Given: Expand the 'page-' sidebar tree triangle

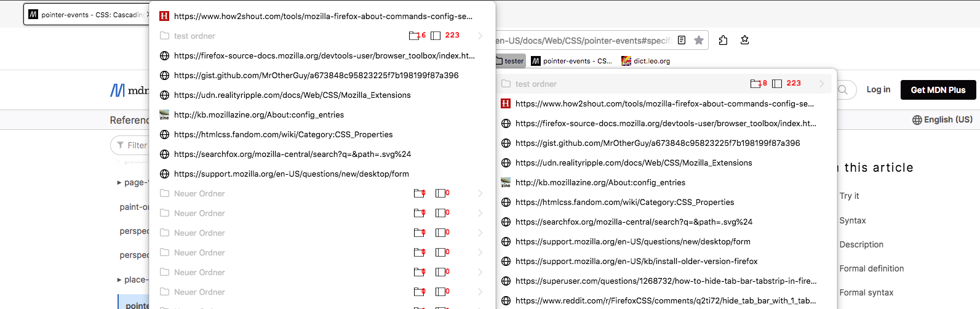Looking at the screenshot, I should coord(119,182).
